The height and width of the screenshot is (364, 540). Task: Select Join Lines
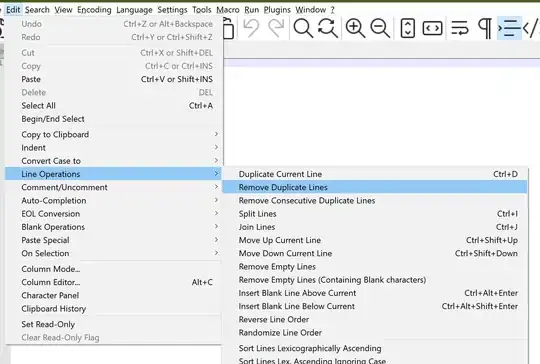point(375,227)
